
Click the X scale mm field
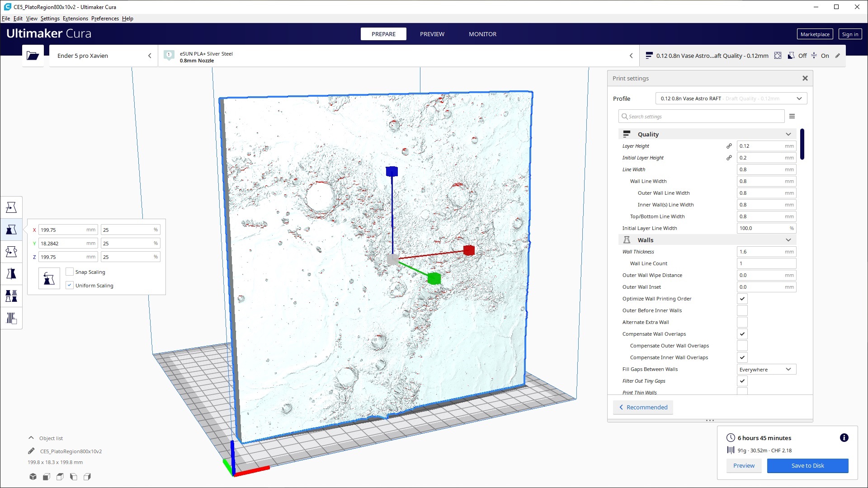click(x=68, y=230)
